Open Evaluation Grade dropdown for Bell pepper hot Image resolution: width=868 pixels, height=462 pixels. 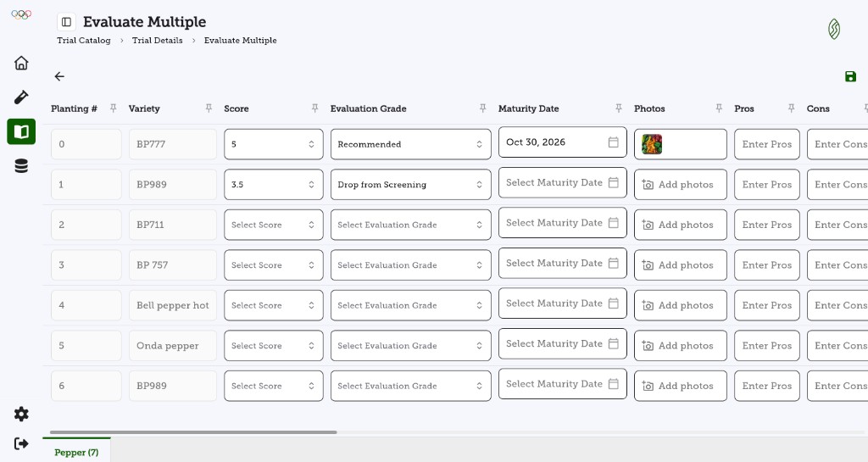click(x=411, y=305)
